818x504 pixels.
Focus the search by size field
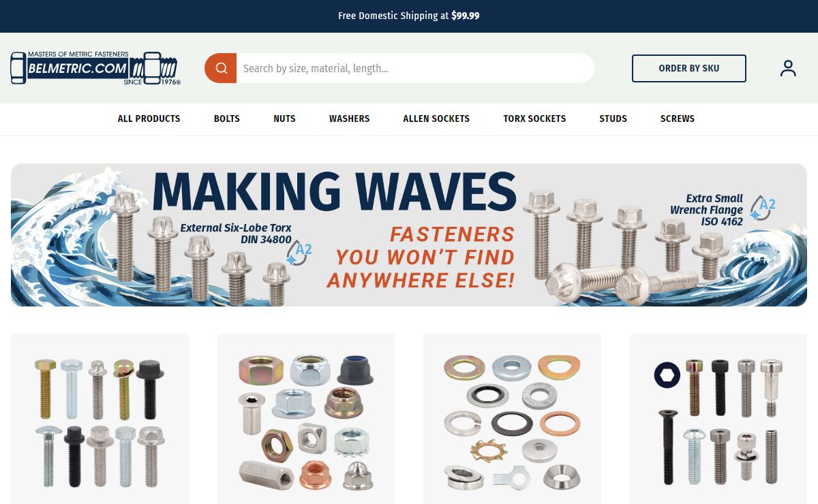(415, 68)
